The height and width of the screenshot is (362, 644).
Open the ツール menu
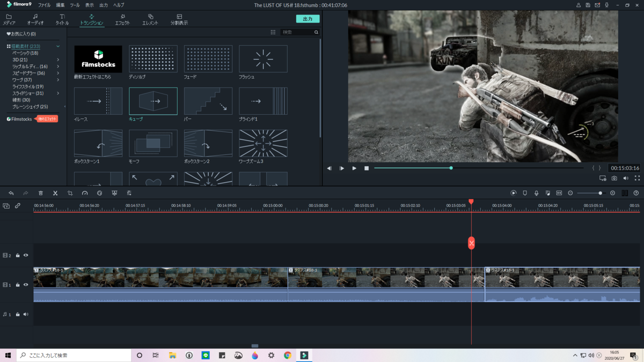pyautogui.click(x=75, y=5)
